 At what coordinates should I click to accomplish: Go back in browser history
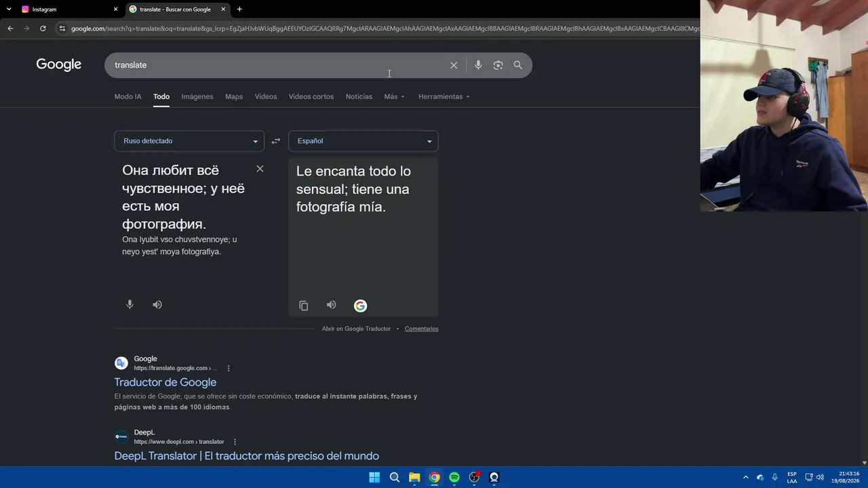coord(10,28)
